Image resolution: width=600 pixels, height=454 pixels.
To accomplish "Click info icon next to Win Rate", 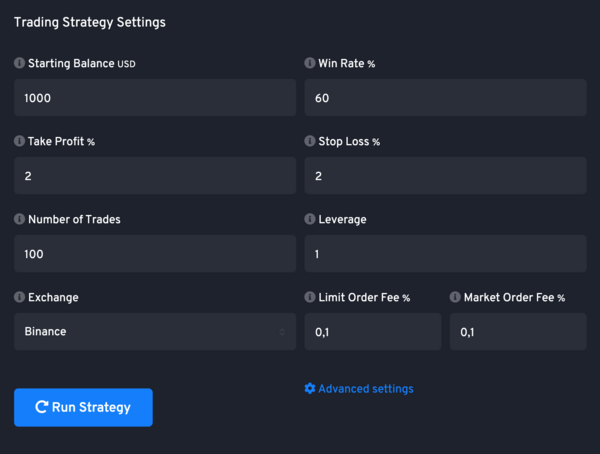I will [x=310, y=63].
